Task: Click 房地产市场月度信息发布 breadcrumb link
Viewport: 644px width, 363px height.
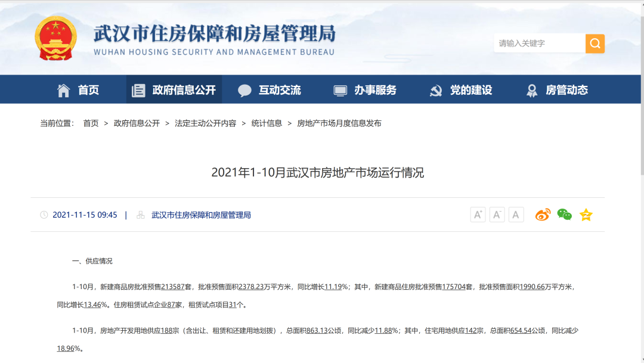Action: (339, 123)
